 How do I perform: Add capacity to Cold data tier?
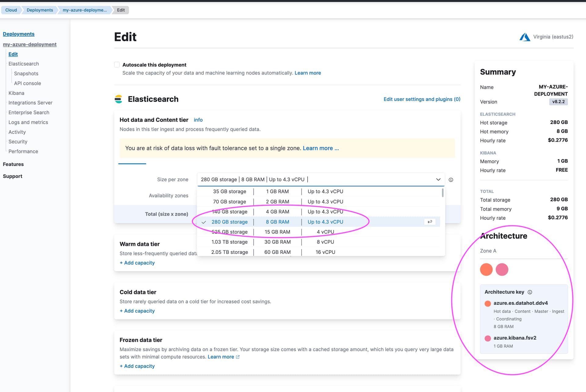137,311
